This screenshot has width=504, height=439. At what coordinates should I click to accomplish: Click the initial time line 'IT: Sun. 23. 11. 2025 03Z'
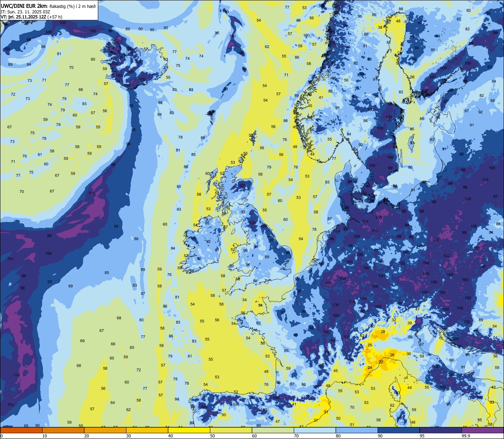pyautogui.click(x=26, y=12)
